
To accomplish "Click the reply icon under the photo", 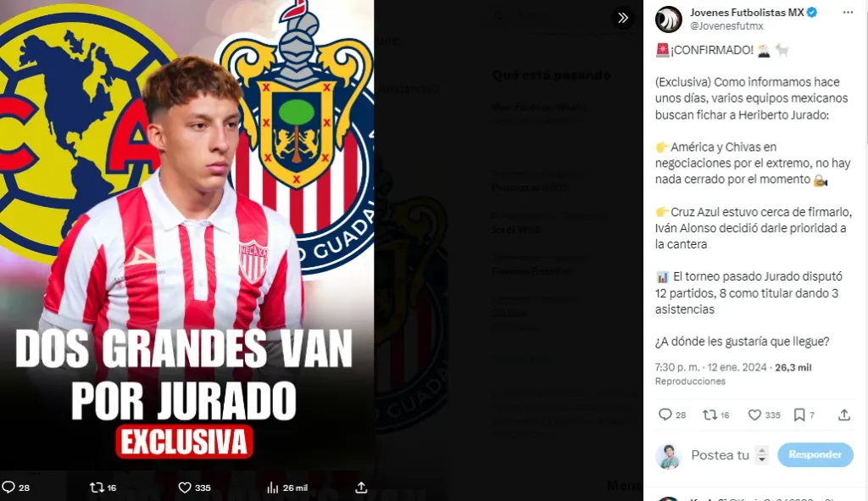I will (x=8, y=487).
